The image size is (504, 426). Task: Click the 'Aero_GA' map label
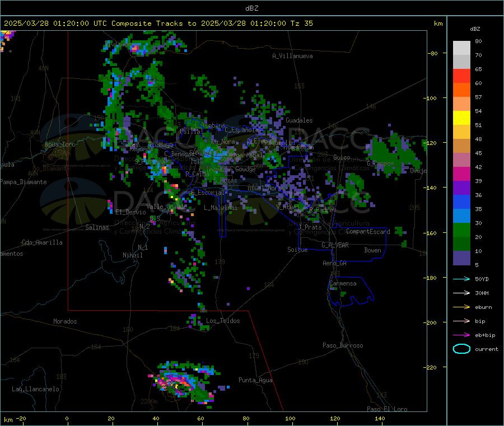pyautogui.click(x=335, y=264)
